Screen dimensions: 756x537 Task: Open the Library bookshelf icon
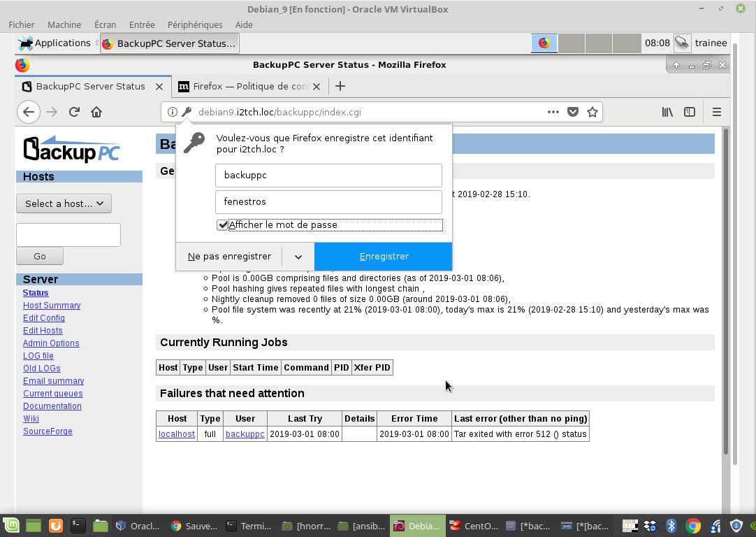coord(667,112)
